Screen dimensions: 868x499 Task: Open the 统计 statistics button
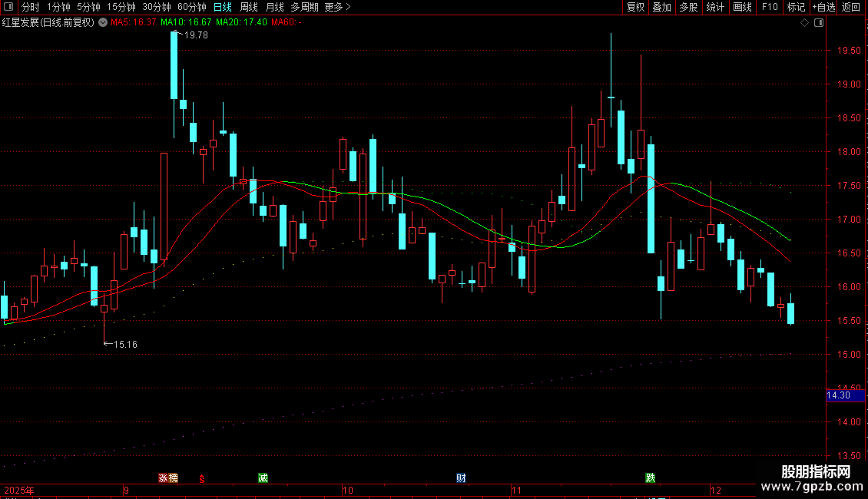715,7
